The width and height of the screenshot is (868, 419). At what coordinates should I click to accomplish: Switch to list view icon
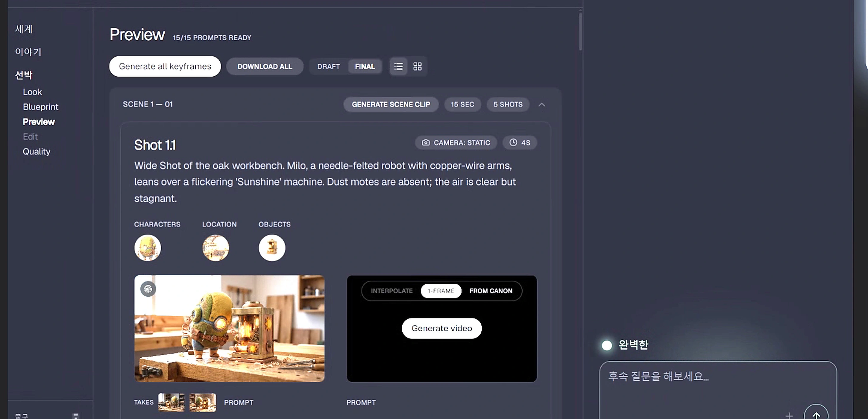pyautogui.click(x=398, y=66)
